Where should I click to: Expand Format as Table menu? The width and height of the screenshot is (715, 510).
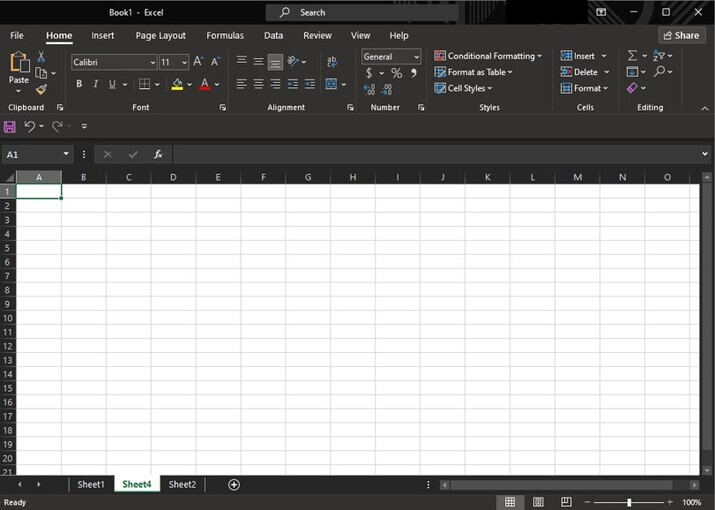pyautogui.click(x=473, y=72)
